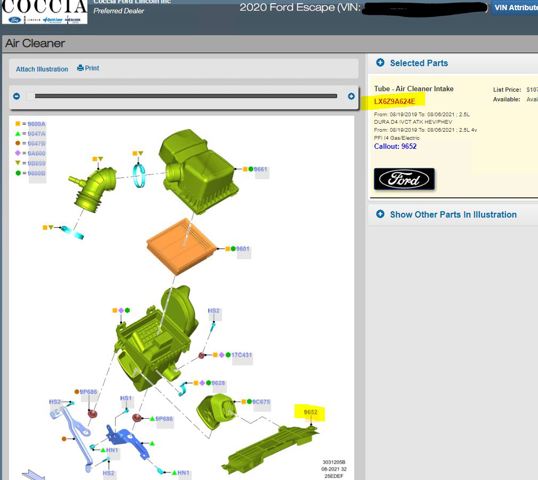This screenshot has width=538, height=480.
Task: Click callout 9661 for the cover
Action: (x=260, y=169)
